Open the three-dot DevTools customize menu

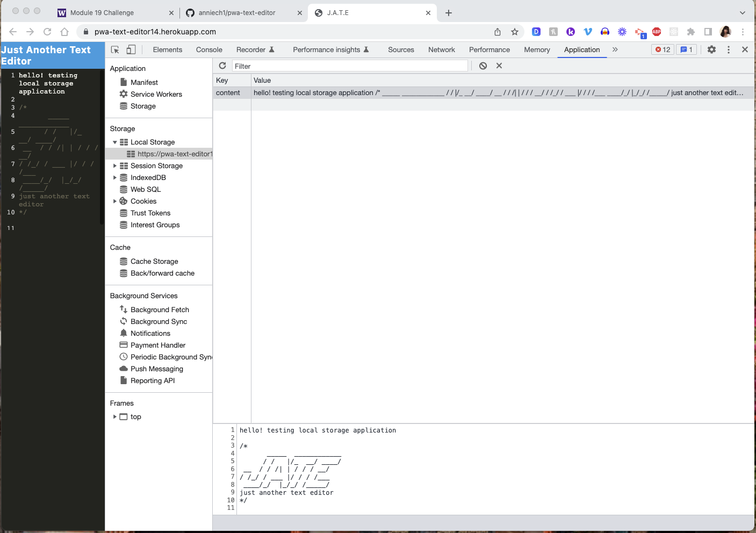[728, 49]
